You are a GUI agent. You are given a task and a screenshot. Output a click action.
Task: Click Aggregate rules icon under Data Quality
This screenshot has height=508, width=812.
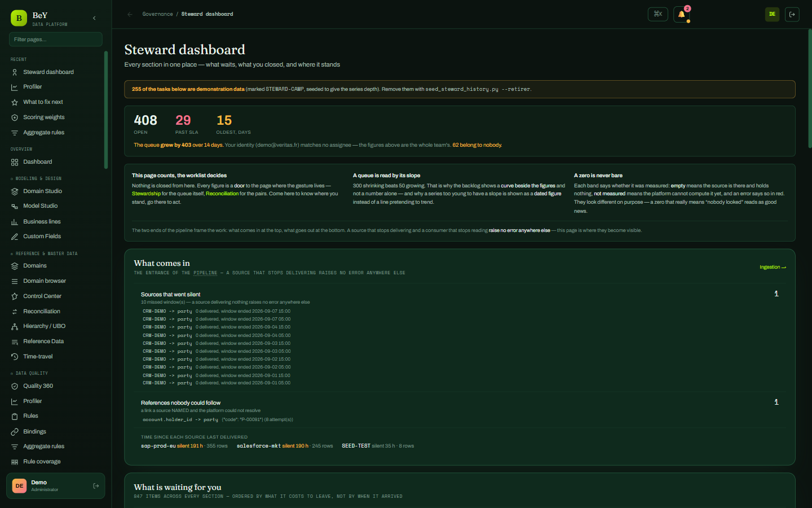pos(15,446)
